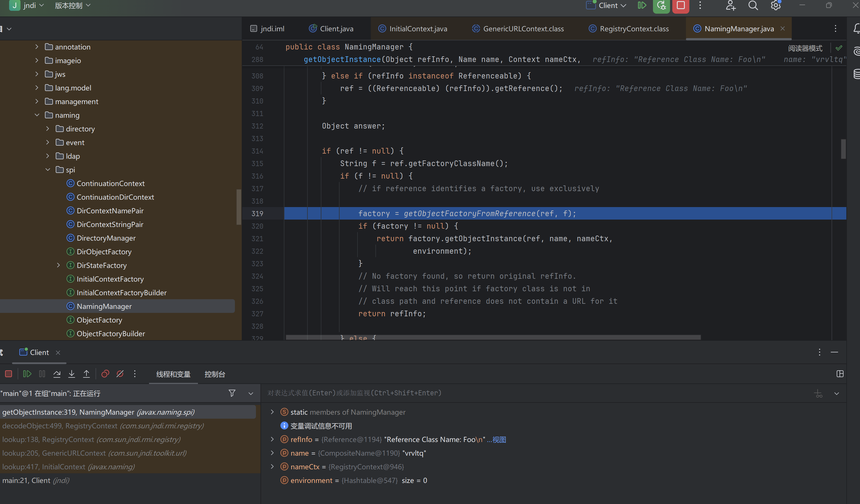Switch to the Console tab in the debugger
Image resolution: width=860 pixels, height=504 pixels.
(215, 374)
